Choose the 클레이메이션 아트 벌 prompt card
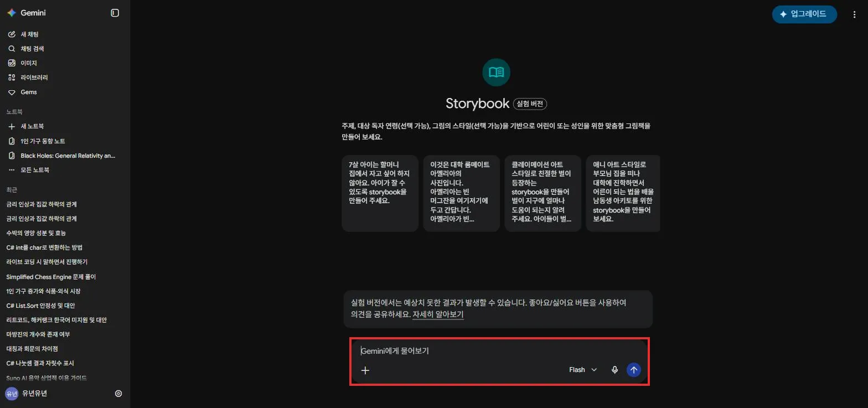Screen dimensions: 868x408 coord(542,193)
